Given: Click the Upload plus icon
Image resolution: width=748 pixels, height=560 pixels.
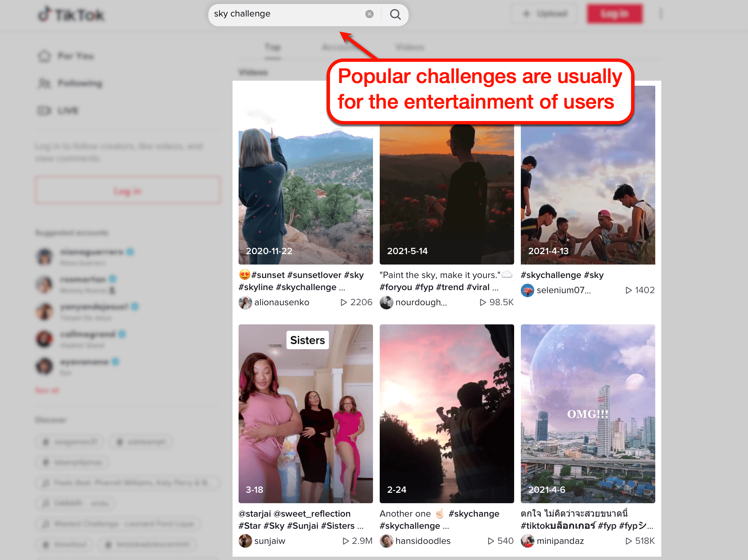Looking at the screenshot, I should 527,14.
